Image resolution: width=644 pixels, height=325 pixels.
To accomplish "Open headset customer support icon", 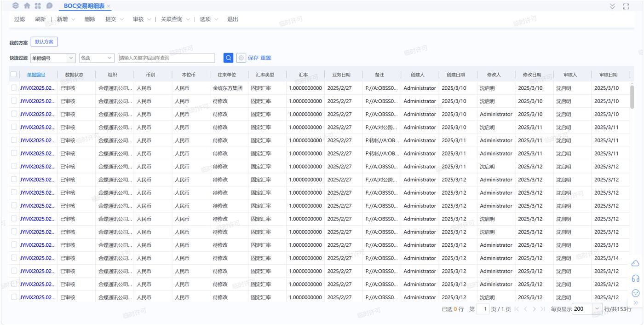I will (x=635, y=278).
